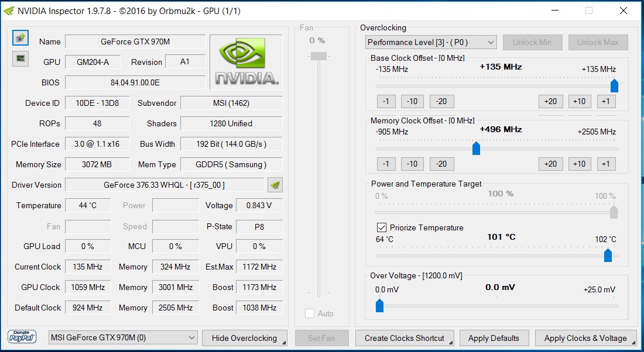Click the Shaders field showing 1280 Unified
Image resolution: width=644 pixels, height=352 pixels.
click(231, 123)
